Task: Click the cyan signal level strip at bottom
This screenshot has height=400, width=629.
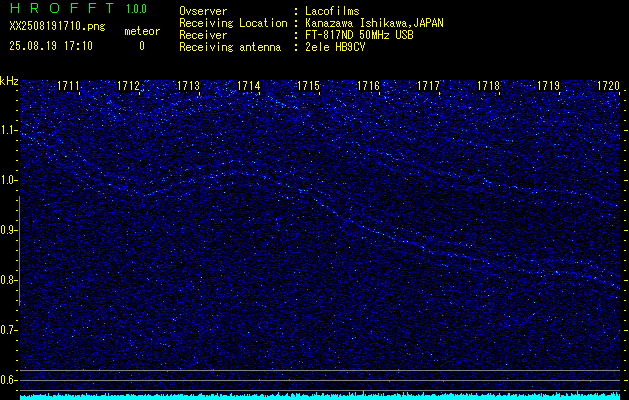Action: 320,396
